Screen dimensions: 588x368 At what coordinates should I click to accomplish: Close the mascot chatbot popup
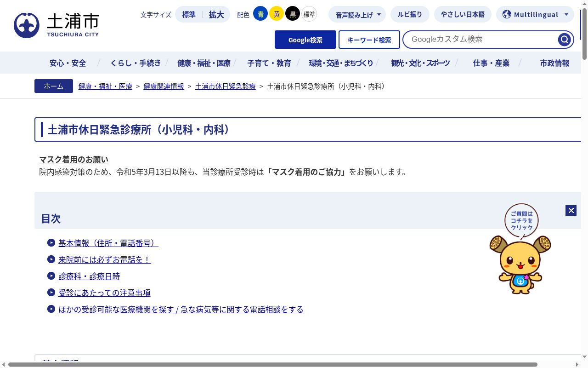point(571,210)
